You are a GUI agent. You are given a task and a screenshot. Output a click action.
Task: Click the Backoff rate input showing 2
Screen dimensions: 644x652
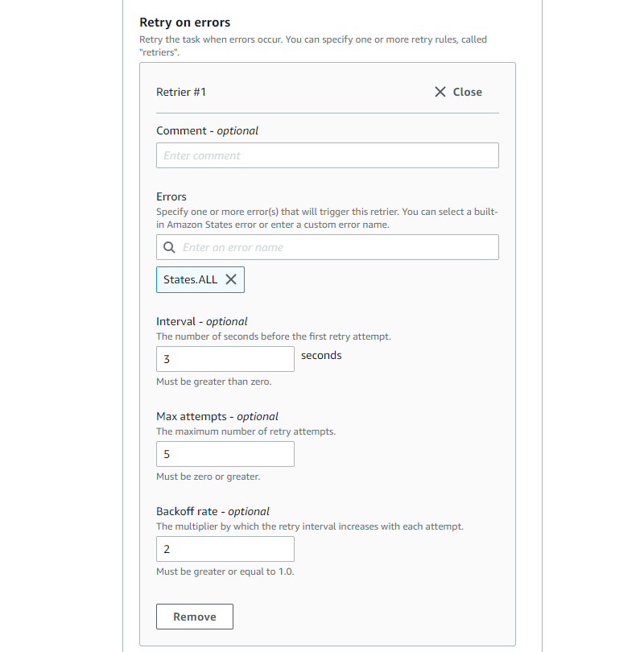coord(225,549)
